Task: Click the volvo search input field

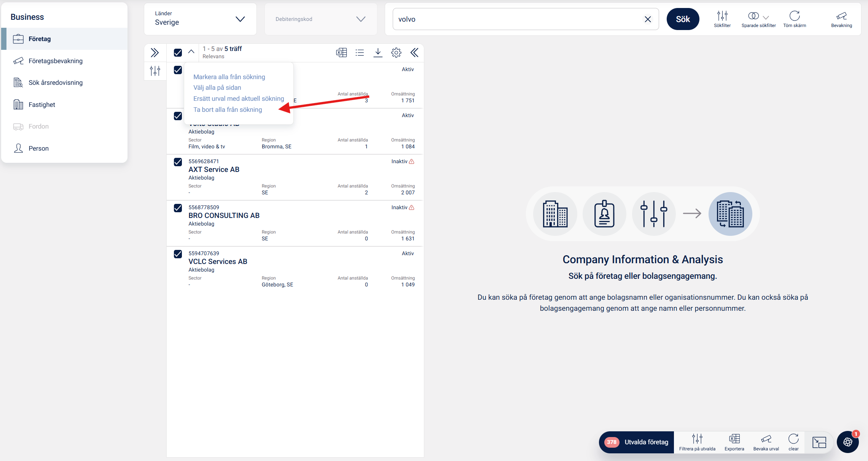Action: click(518, 19)
